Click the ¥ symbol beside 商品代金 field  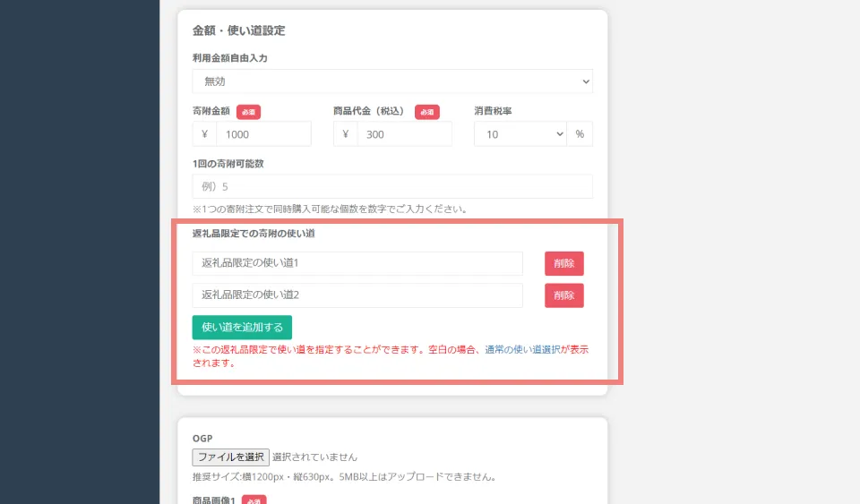tap(346, 134)
